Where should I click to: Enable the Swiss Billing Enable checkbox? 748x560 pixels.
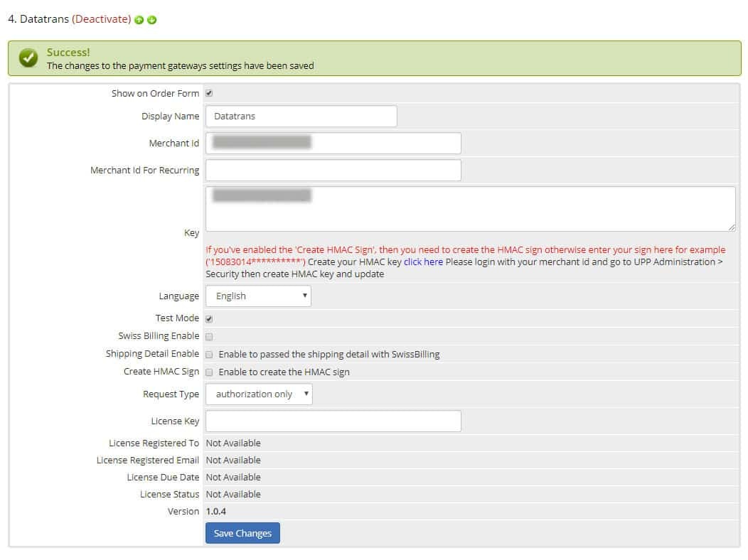(x=209, y=337)
